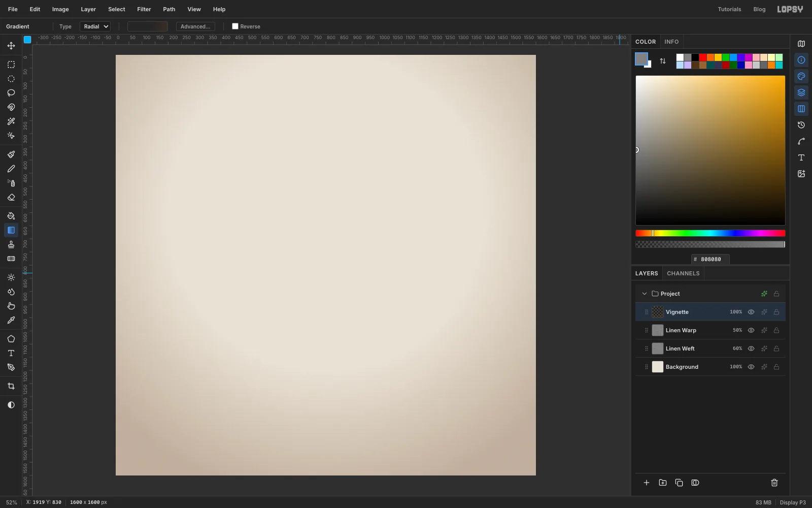Pick the Text tool in left toolbar
This screenshot has width=812, height=508.
pyautogui.click(x=11, y=353)
